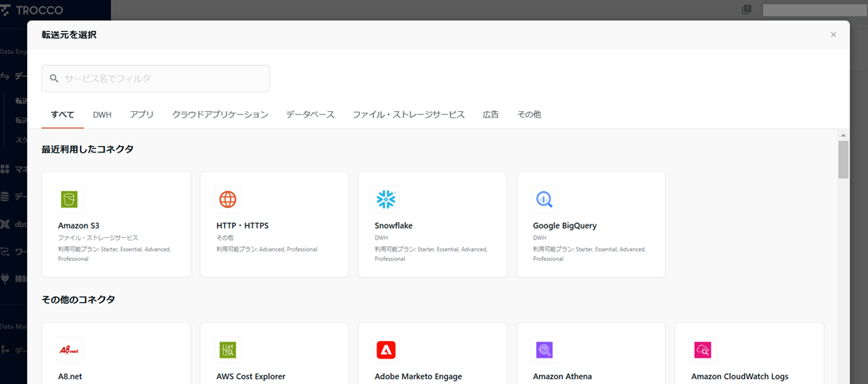Switch to the DWH tab
This screenshot has height=384, width=868.
pos(102,114)
